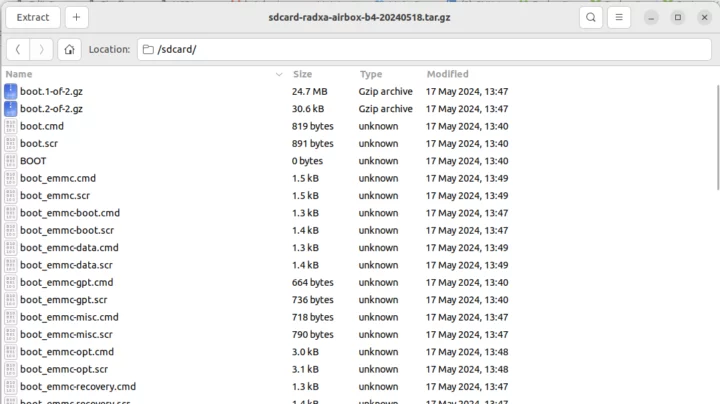Click the home folder icon
The image size is (720, 404).
click(69, 49)
